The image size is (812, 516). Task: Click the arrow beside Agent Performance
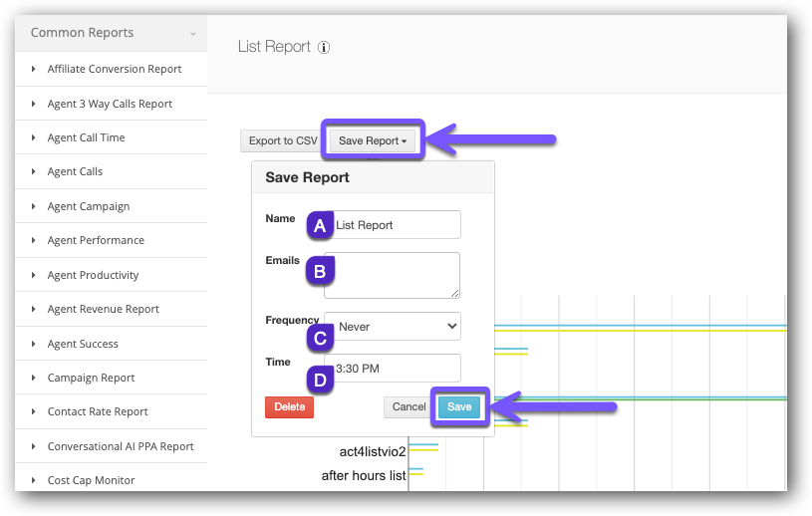point(34,240)
